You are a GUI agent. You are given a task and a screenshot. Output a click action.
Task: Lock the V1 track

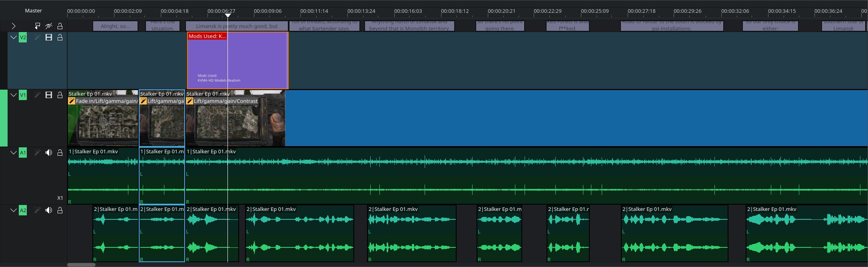pyautogui.click(x=60, y=95)
